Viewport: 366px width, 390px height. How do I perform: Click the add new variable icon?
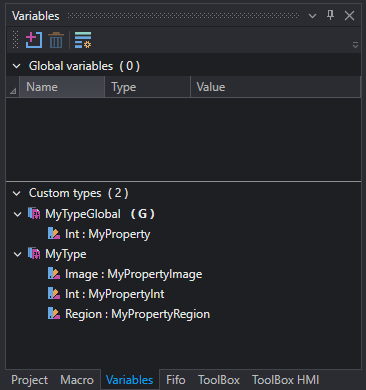(34, 40)
